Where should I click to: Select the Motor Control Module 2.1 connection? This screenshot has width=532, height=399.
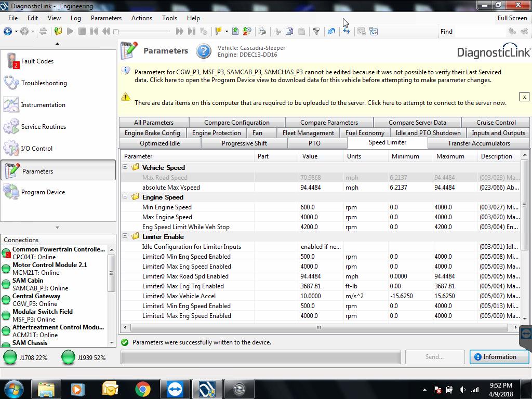[x=55, y=269]
